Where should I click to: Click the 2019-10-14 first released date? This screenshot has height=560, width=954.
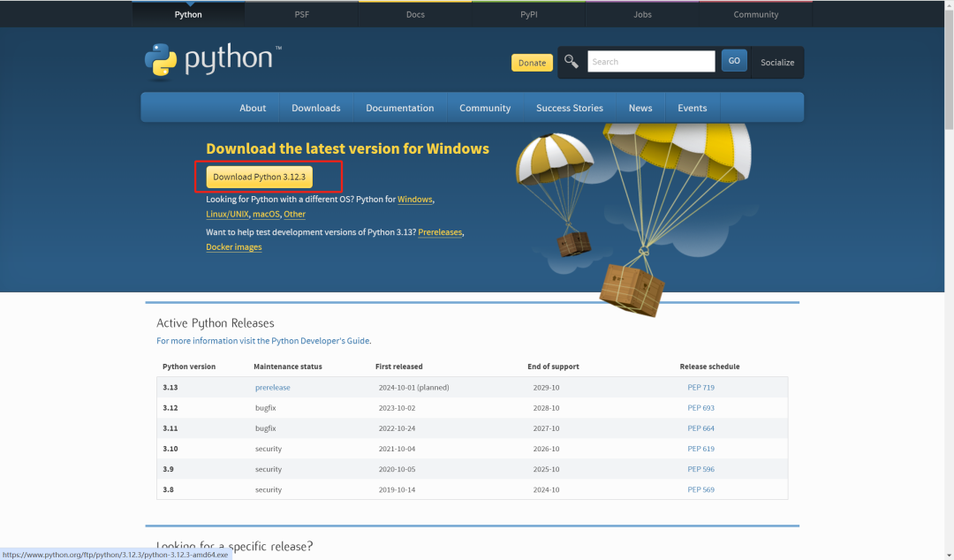pyautogui.click(x=397, y=490)
